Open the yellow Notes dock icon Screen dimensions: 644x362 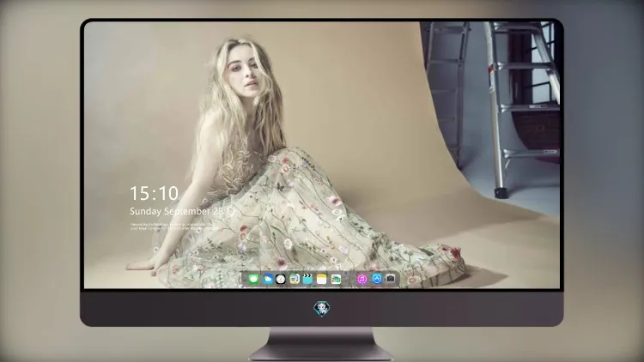click(x=322, y=280)
